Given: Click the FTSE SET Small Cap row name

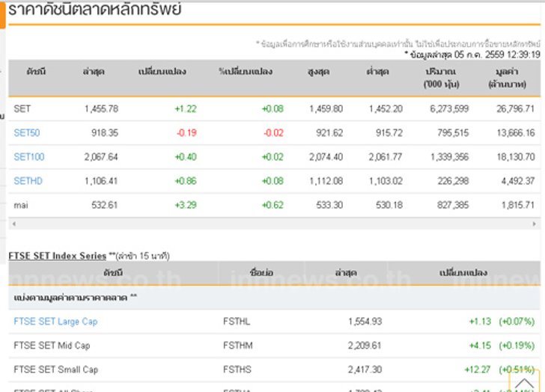Looking at the screenshot, I should pyautogui.click(x=55, y=370).
